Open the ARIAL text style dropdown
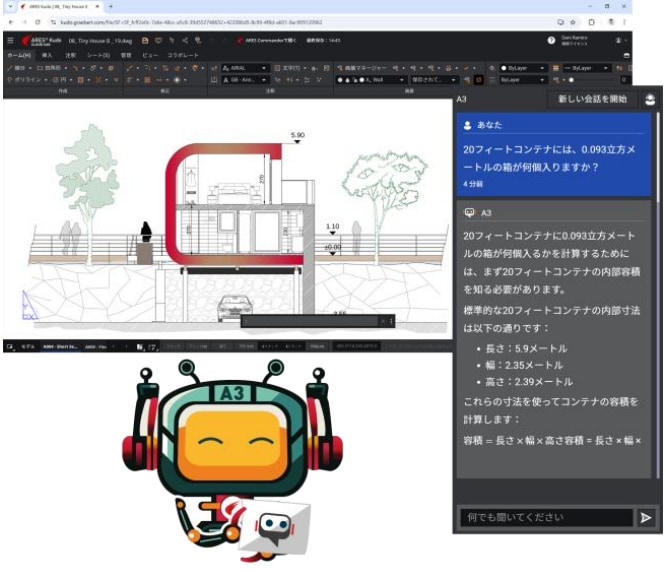 point(244,68)
